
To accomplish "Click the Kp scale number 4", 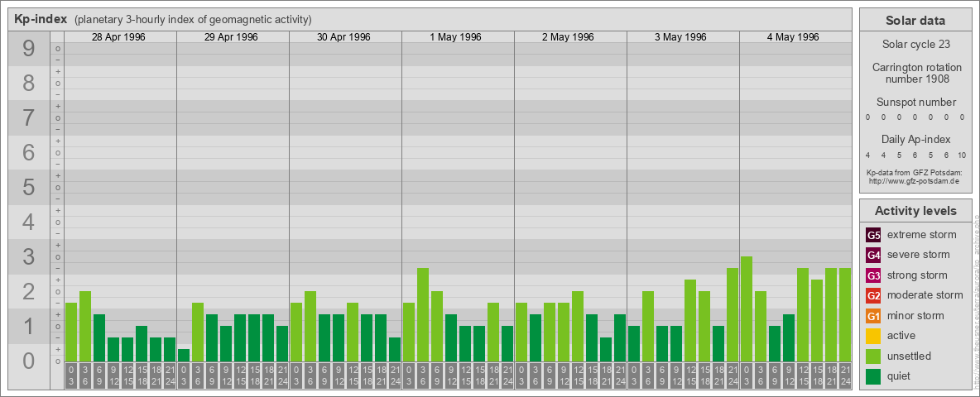I will click(29, 222).
